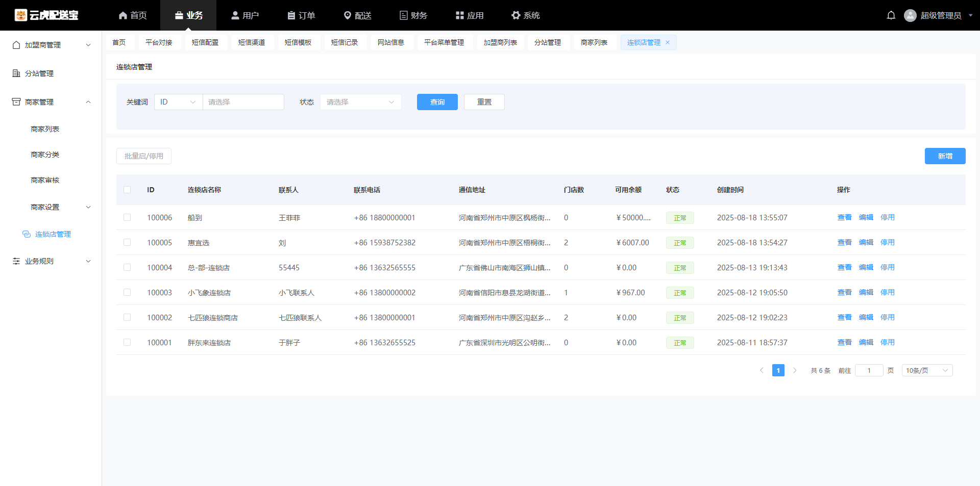The width and height of the screenshot is (980, 486).
Task: Expand the 业务规则 sidebar menu
Action: tap(88, 261)
